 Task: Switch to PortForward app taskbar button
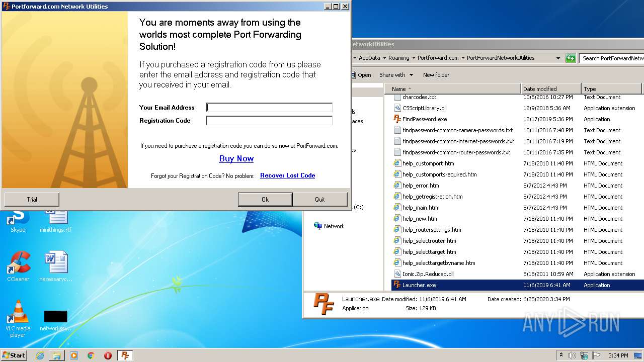pos(125,355)
